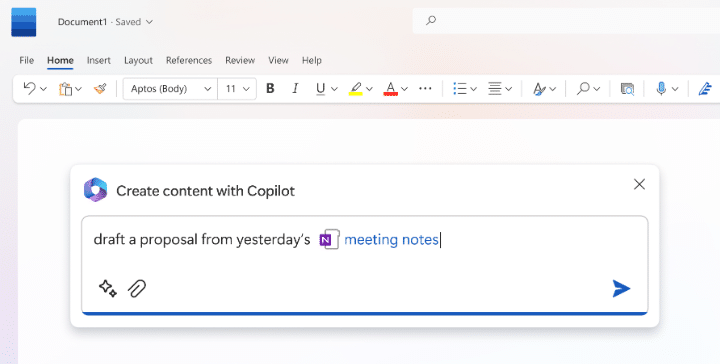Click the sparkle inspire icon
720x364 pixels.
click(108, 288)
